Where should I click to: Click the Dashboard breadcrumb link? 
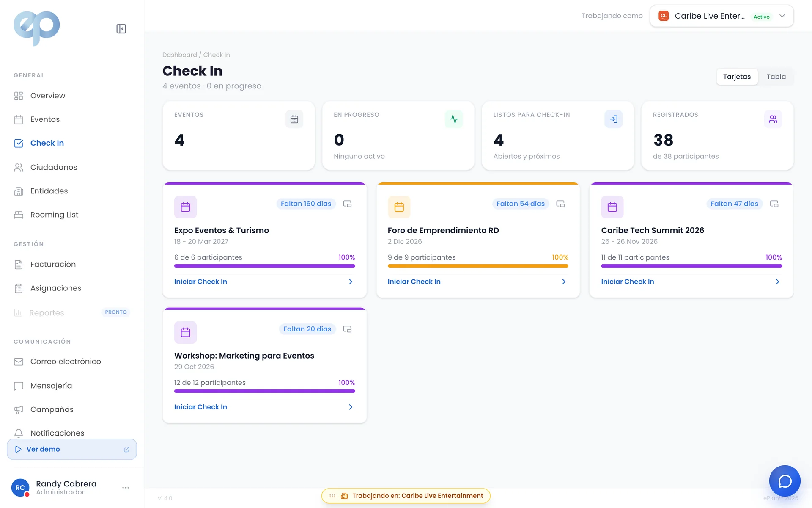tap(179, 55)
